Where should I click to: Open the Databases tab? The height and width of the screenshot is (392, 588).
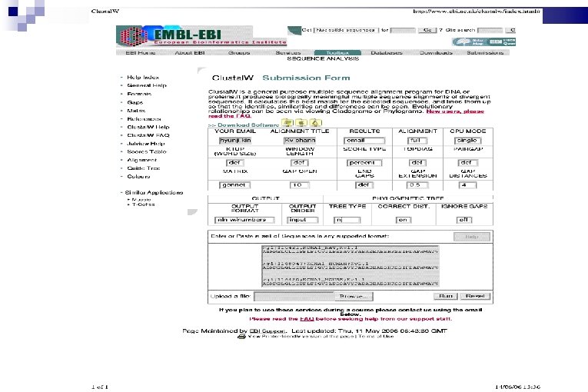(387, 53)
